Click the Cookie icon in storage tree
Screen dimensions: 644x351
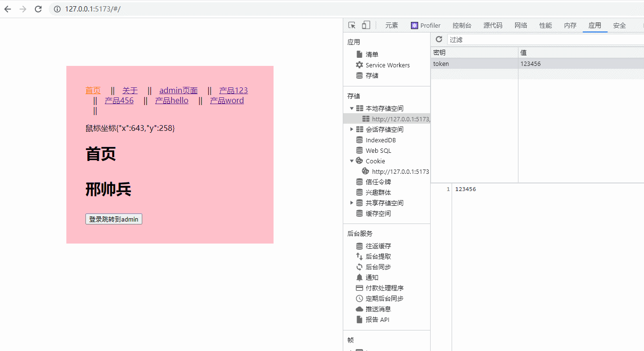click(359, 161)
